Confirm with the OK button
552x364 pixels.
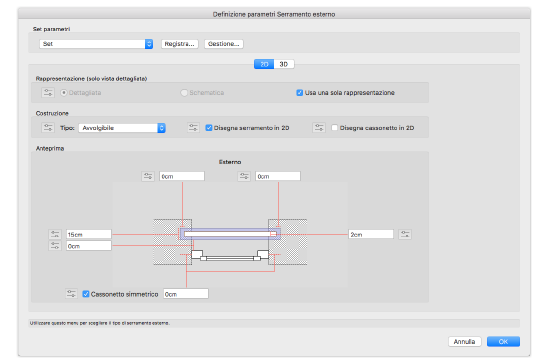(x=503, y=341)
